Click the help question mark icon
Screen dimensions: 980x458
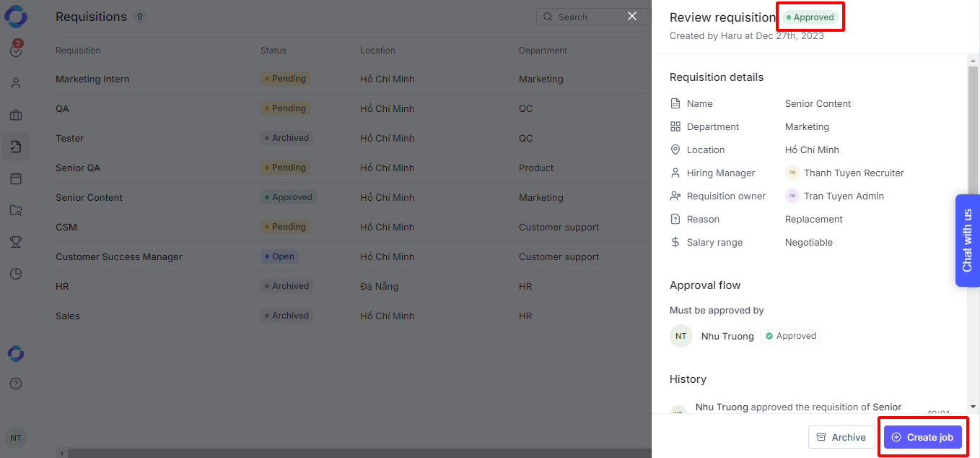(x=16, y=384)
